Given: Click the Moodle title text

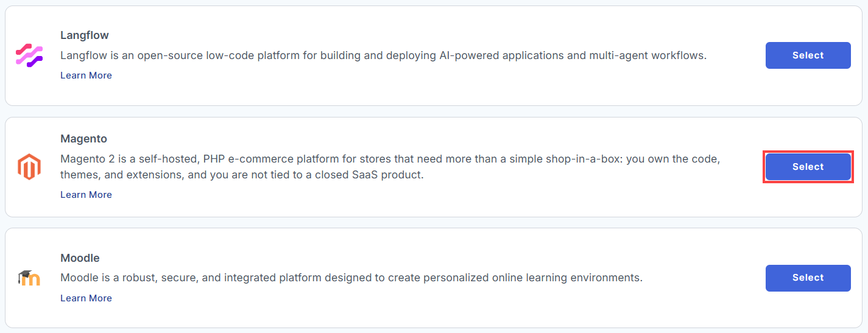Looking at the screenshot, I should tap(80, 258).
